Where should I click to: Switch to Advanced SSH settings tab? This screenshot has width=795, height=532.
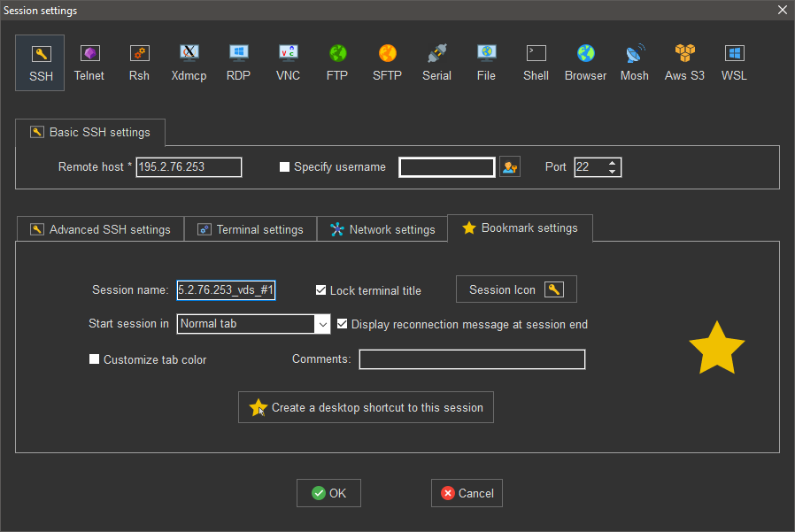tap(100, 229)
